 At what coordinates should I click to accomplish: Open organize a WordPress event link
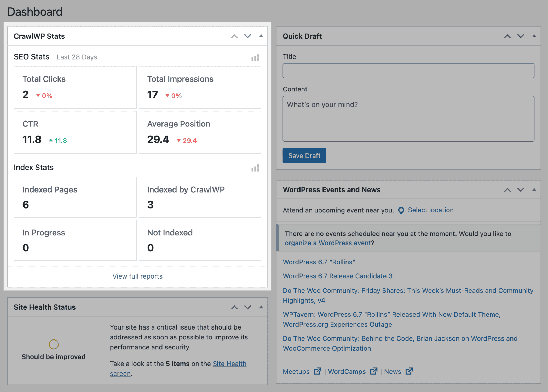[328, 243]
